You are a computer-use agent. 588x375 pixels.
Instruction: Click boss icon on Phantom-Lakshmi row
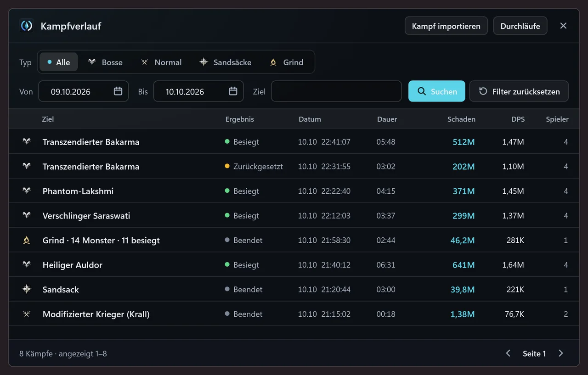pos(27,191)
